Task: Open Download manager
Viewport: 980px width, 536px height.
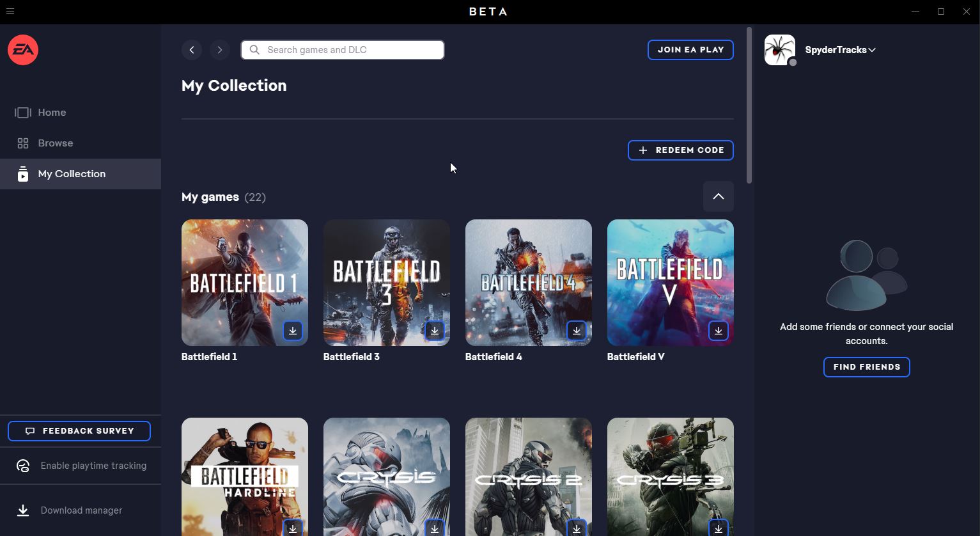Action: tap(81, 510)
